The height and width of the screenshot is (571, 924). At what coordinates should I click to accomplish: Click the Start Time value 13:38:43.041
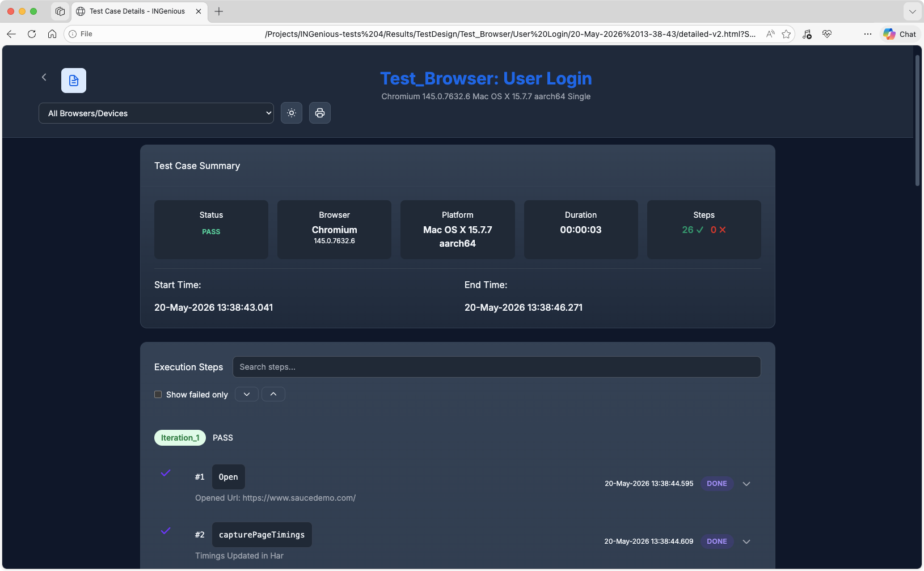213,307
